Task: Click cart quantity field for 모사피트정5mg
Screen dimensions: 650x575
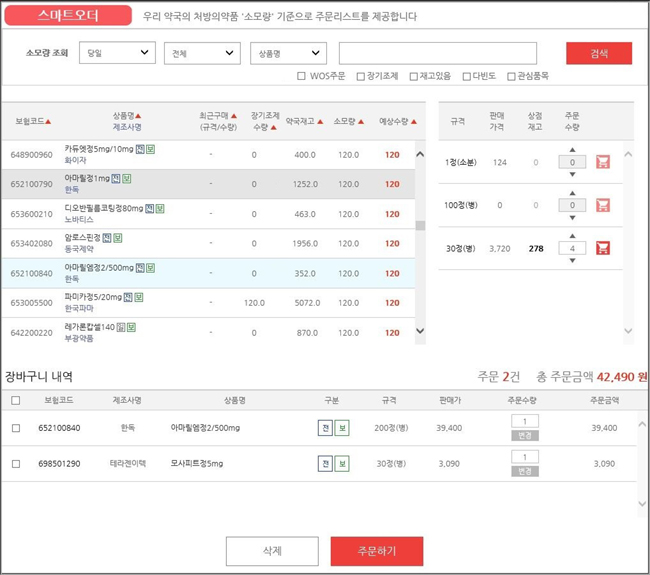Action: coord(525,457)
